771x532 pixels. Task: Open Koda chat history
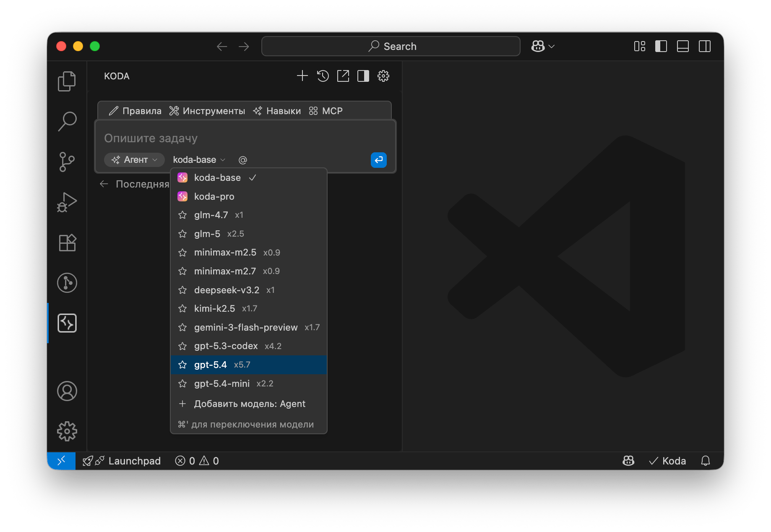(323, 76)
